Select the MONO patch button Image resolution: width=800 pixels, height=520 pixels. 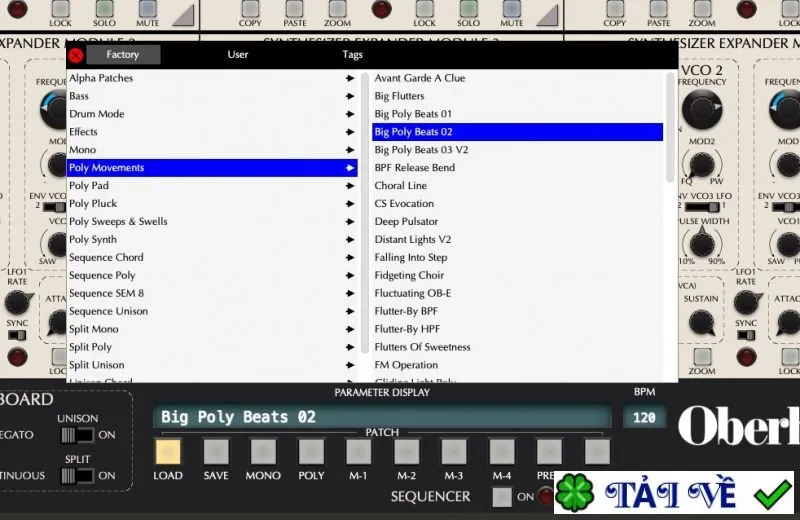(x=263, y=452)
